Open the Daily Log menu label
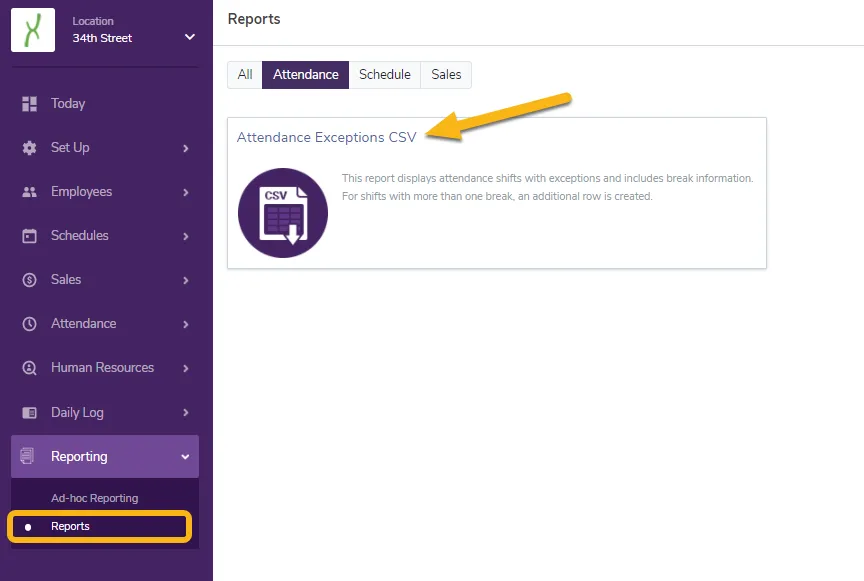Viewport: 864px width, 581px height. (77, 412)
